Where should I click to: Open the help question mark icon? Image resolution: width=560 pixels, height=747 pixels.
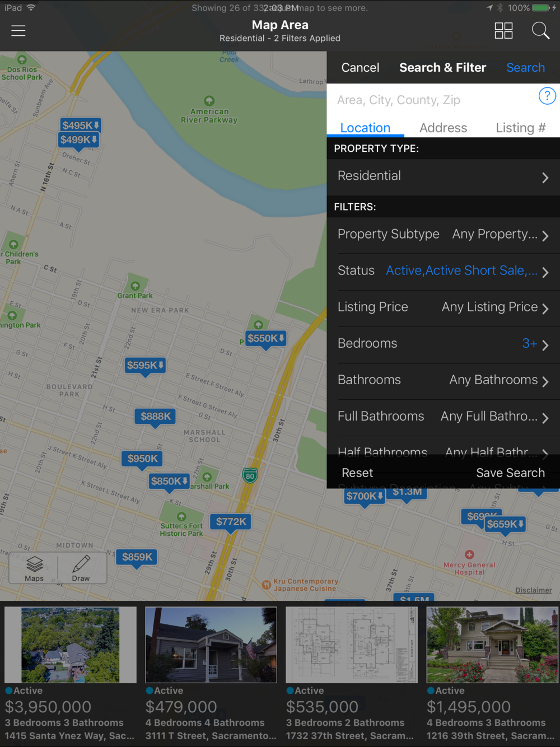point(547,96)
